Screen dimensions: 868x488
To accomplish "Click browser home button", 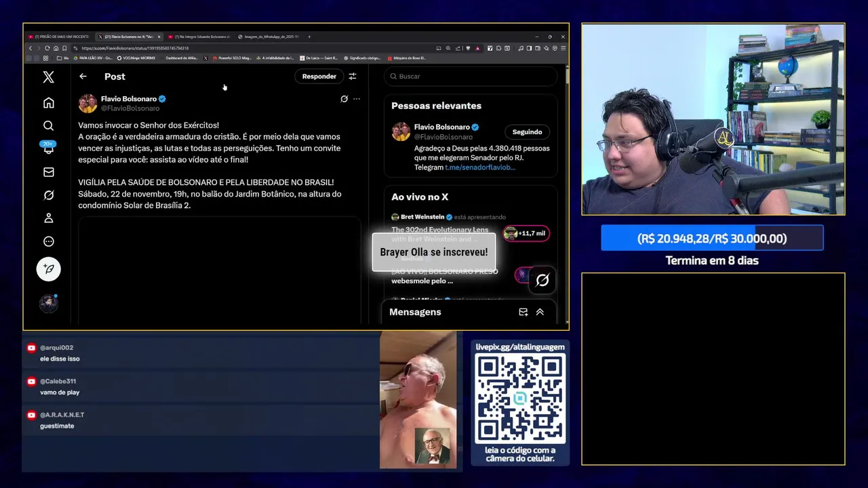I will [56, 48].
